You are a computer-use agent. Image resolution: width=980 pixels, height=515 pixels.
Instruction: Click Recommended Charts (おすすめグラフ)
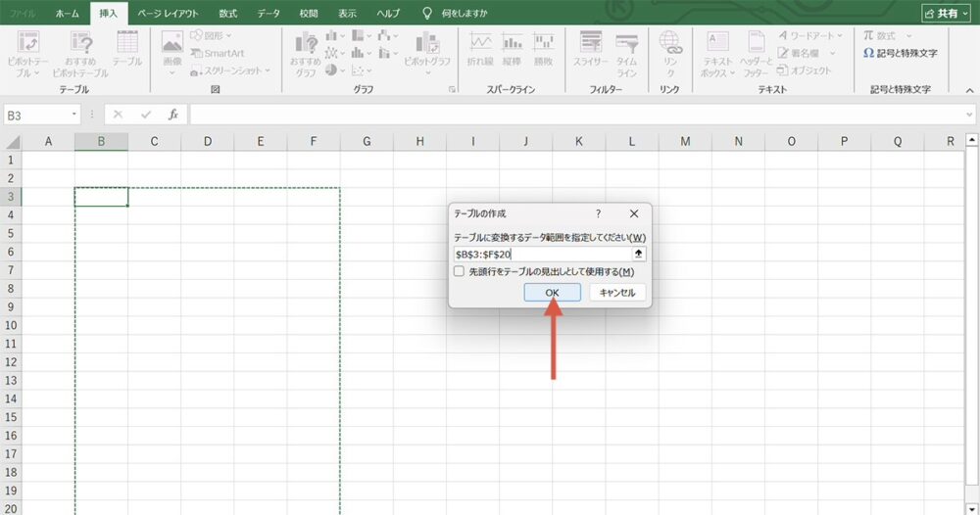(x=305, y=54)
